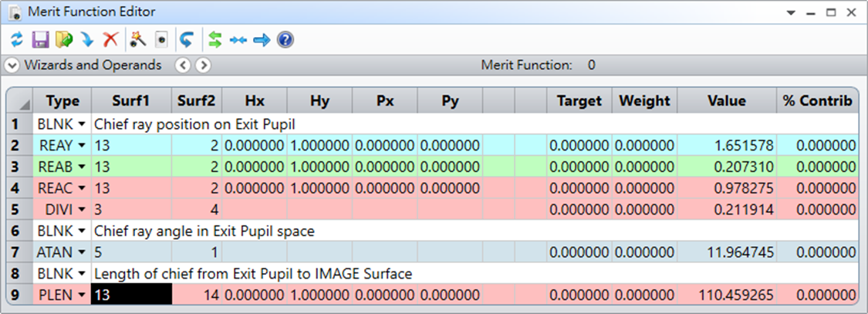This screenshot has width=868, height=314.
Task: Click the Py column header
Action: [x=450, y=101]
